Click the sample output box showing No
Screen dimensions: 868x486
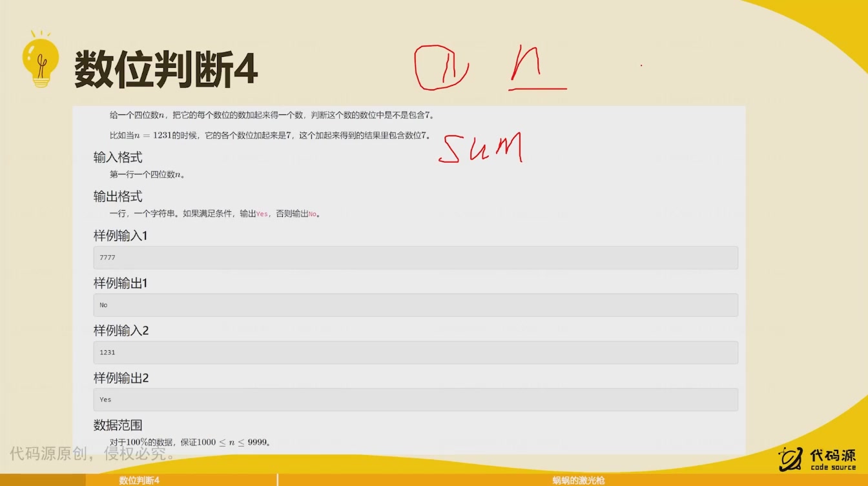[x=415, y=305]
